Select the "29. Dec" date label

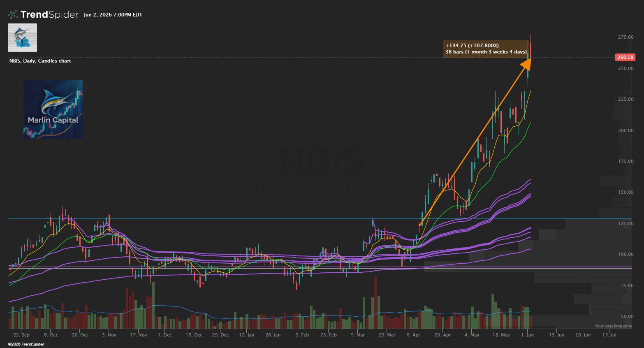220,335
